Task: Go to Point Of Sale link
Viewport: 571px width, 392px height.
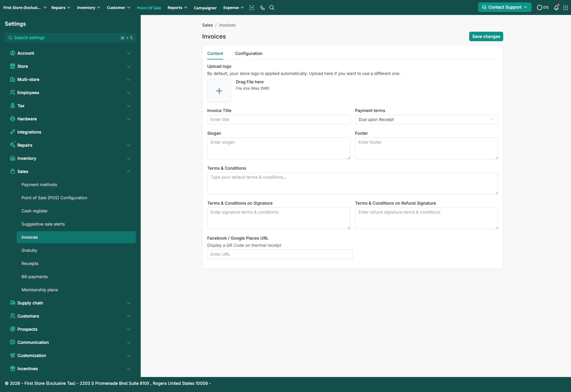Action: 149,8
